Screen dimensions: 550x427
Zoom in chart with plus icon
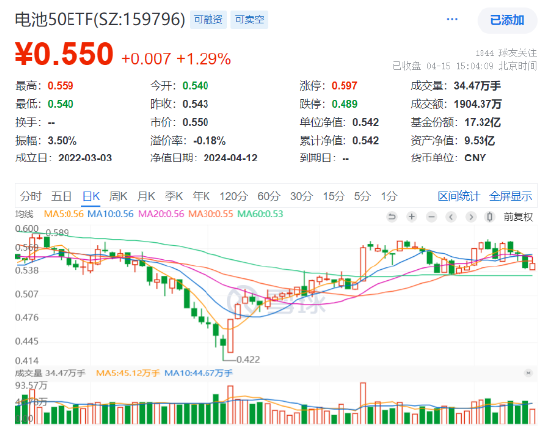click(412, 217)
